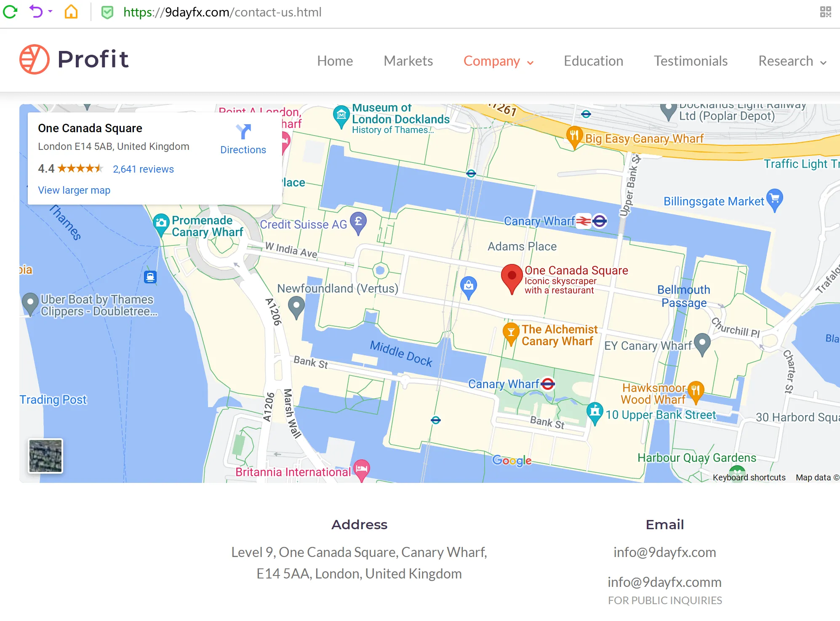Select the Middle Dock map label

point(401,354)
